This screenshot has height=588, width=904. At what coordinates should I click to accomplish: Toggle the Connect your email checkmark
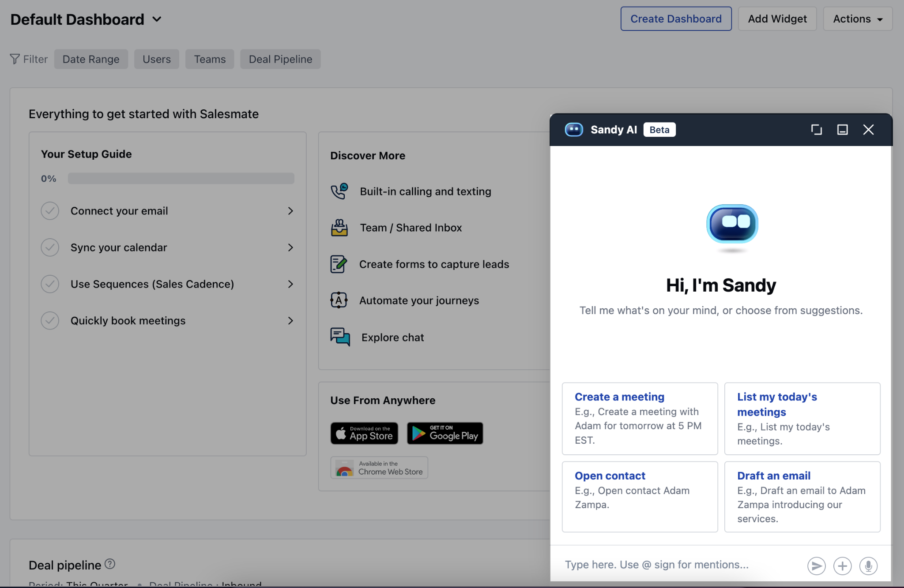pyautogui.click(x=50, y=211)
